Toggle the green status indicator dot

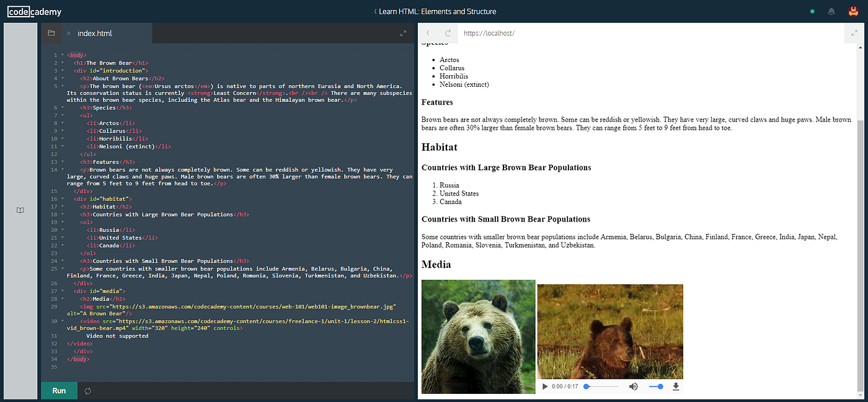click(x=812, y=11)
